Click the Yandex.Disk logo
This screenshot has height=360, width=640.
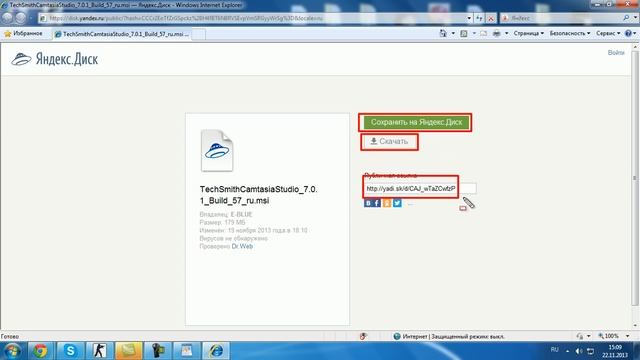coord(54,59)
